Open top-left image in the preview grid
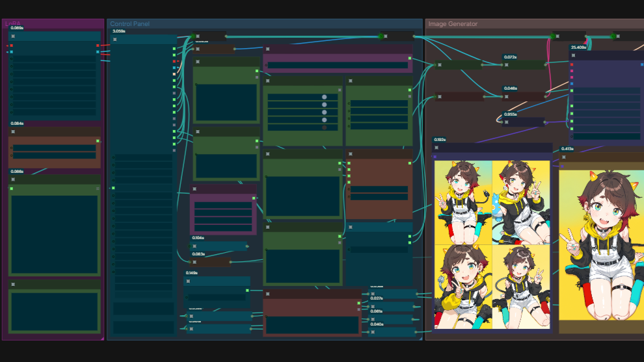Viewport: 644px width, 362px height. 463,203
